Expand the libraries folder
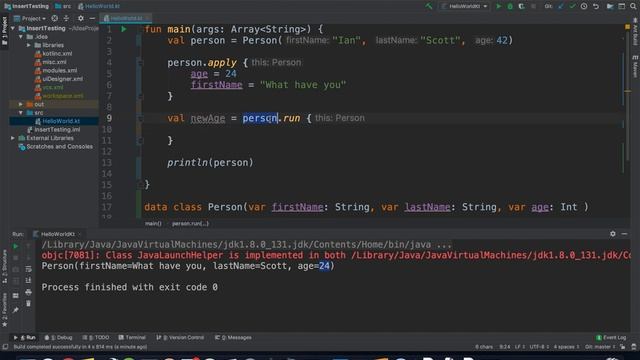 [29, 45]
